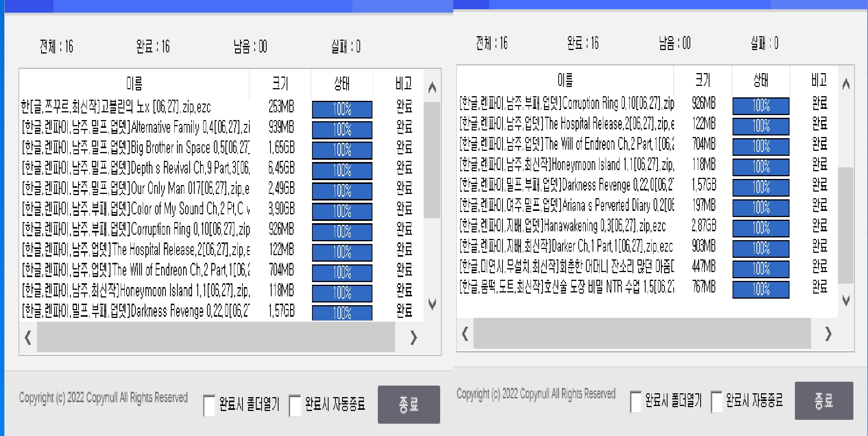Click left scroll arrow in left window
The height and width of the screenshot is (436, 868).
(x=28, y=338)
